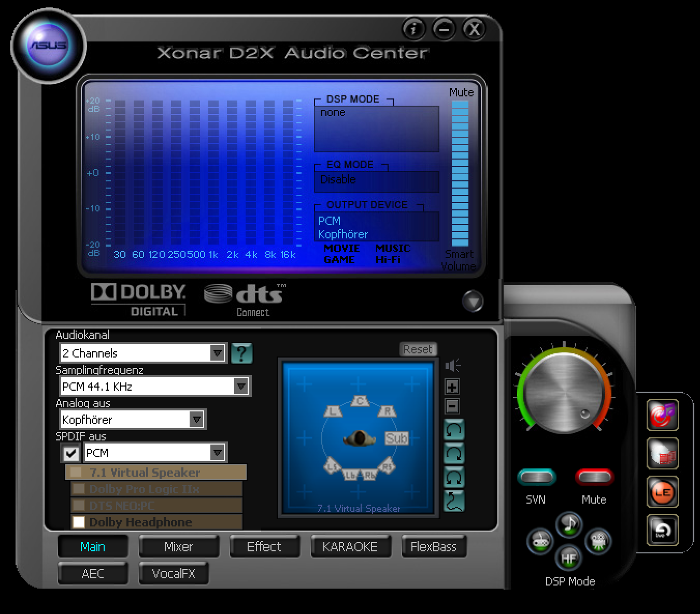The width and height of the screenshot is (700, 614).
Task: Click the black arrow side panel icon
Action: tap(663, 530)
